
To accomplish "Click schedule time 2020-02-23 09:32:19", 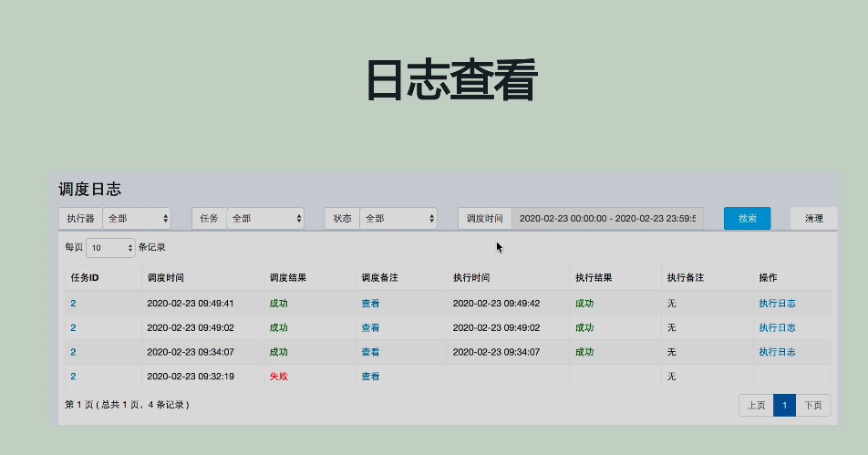I will [191, 377].
